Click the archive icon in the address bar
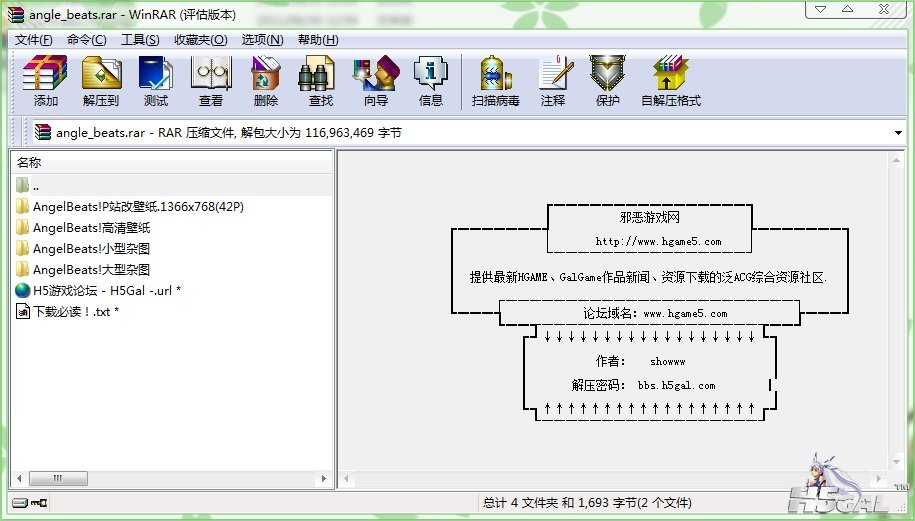 (x=43, y=132)
